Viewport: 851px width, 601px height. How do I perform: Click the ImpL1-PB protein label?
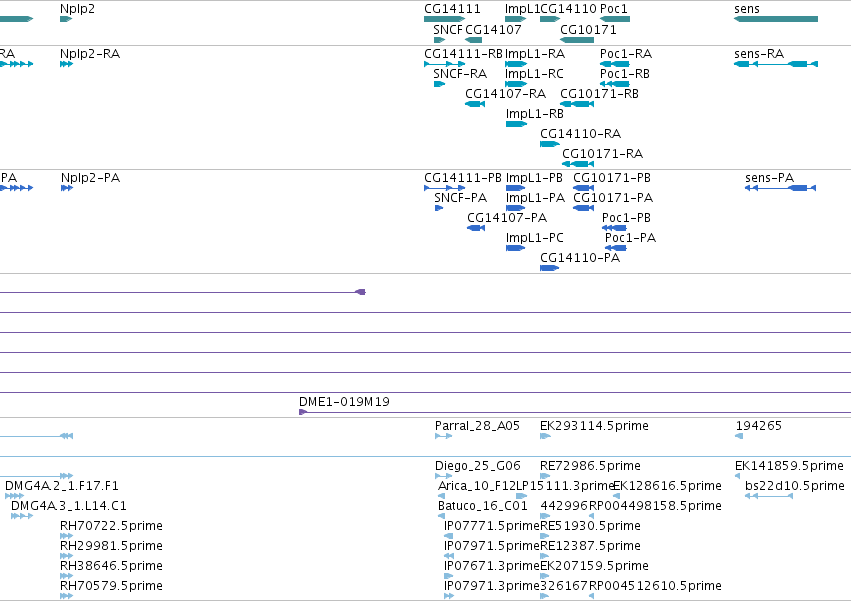coord(535,178)
